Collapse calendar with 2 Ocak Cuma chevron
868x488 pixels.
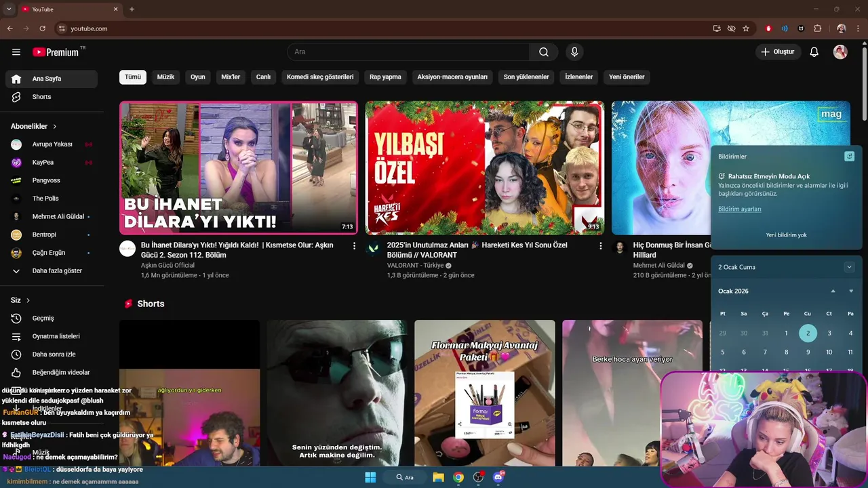coord(849,267)
